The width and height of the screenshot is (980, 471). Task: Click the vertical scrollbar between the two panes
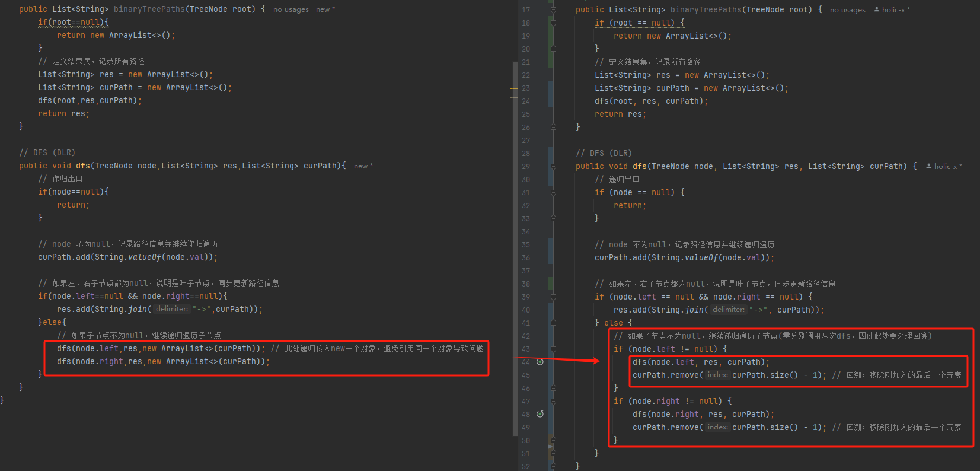[515, 237]
